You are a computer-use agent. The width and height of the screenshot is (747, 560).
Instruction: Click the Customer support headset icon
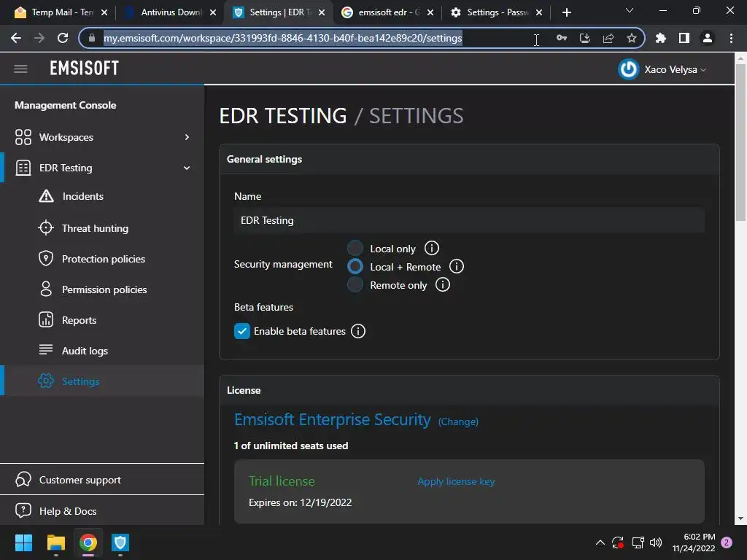point(23,480)
